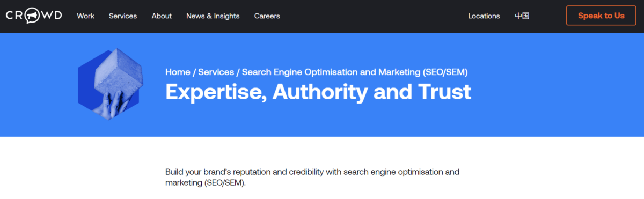Click the Speak to Us button
Viewport: 644px width, 199px height.
coord(601,16)
